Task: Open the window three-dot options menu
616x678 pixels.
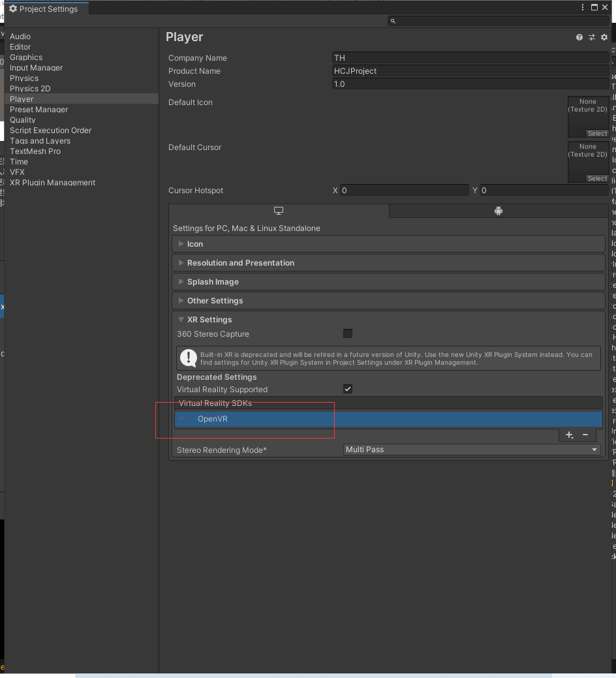Action: [583, 7]
